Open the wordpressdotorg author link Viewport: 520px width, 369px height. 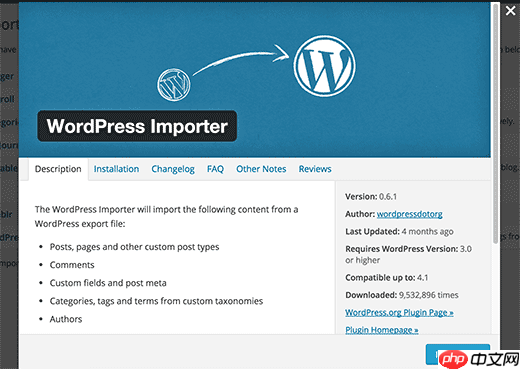coord(410,214)
